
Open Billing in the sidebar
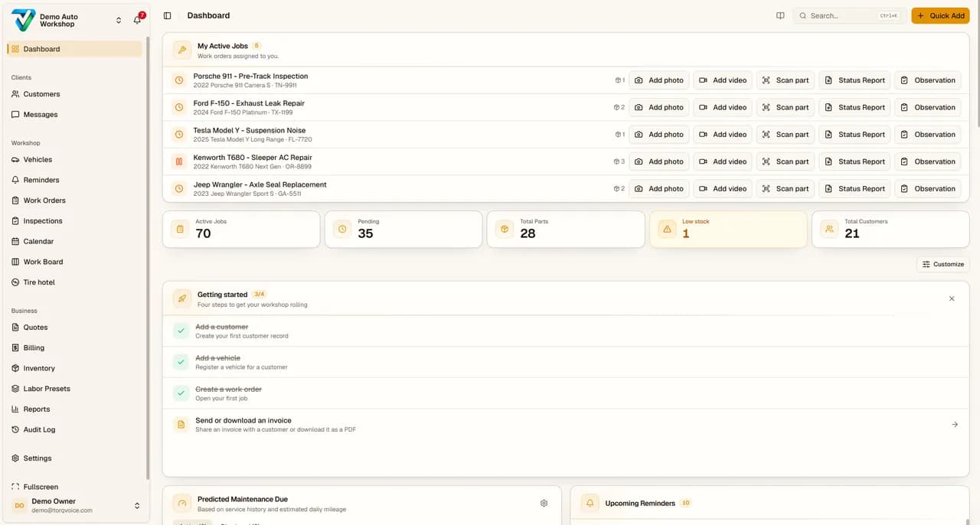(74, 347)
